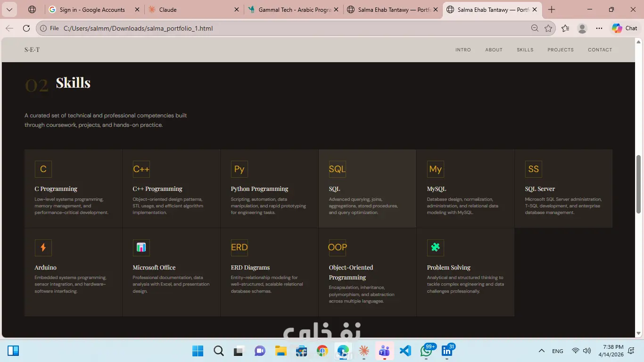The height and width of the screenshot is (362, 644).
Task: Click the MySQL card title
Action: point(437,189)
